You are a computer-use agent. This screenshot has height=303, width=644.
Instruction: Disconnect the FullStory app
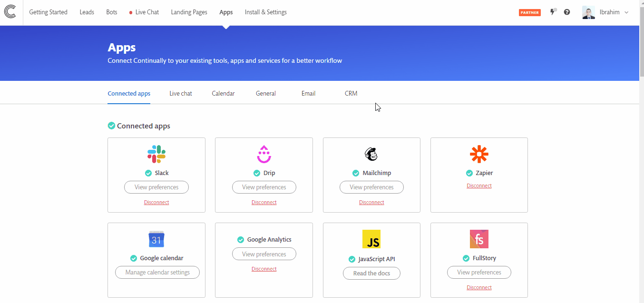tap(479, 287)
